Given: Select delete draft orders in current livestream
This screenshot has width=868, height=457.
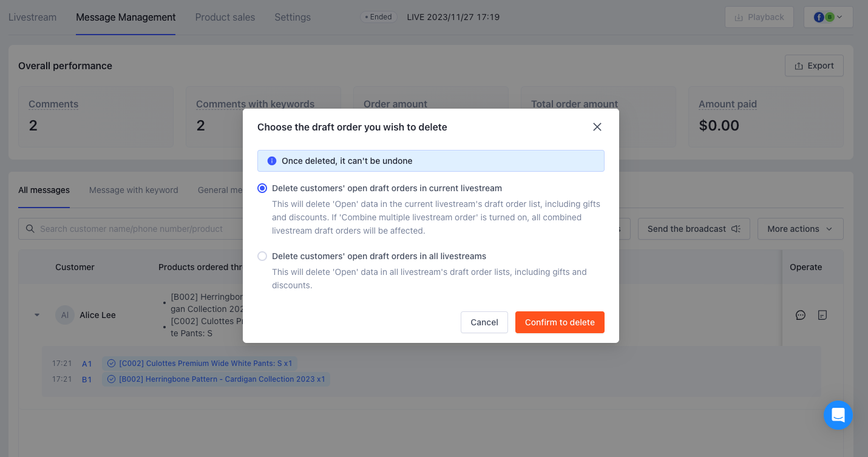Looking at the screenshot, I should click(x=262, y=188).
